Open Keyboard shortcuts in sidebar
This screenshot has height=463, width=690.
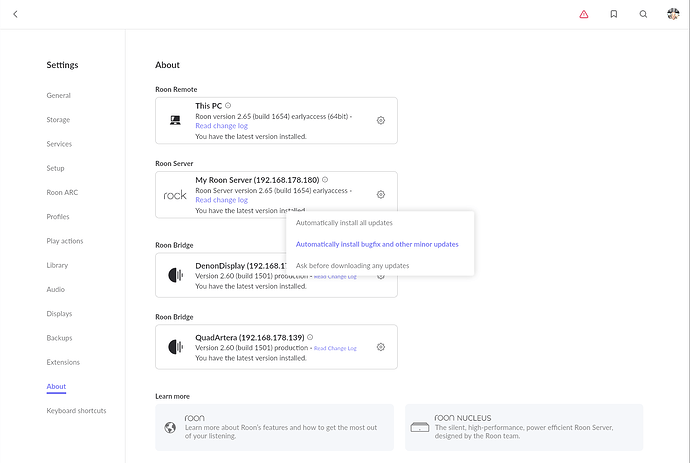(x=76, y=411)
